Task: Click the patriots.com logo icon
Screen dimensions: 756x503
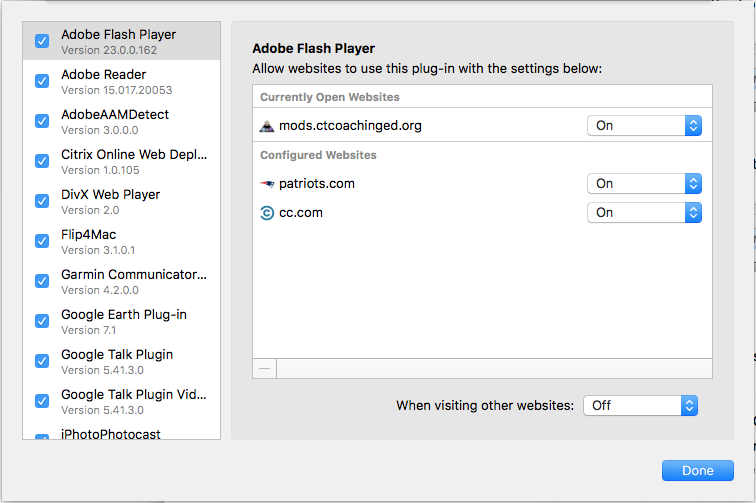Action: (x=267, y=184)
